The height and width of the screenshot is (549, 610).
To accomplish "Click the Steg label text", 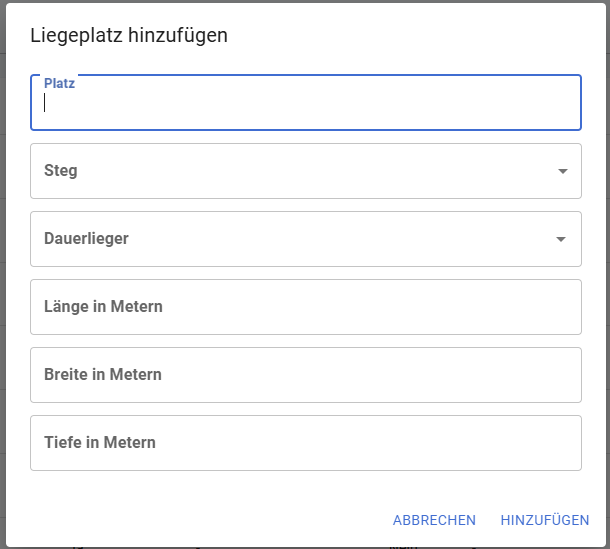I will [61, 170].
